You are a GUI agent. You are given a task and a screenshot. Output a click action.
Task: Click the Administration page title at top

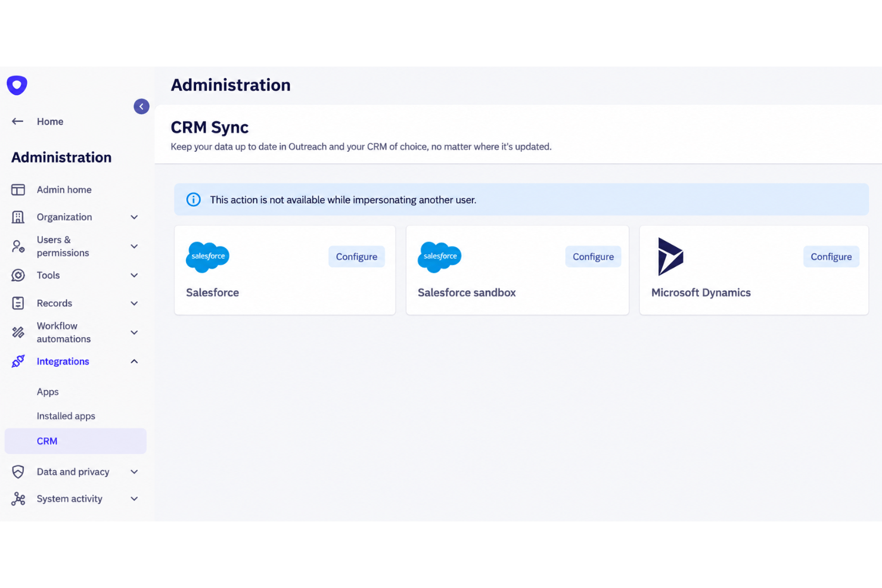231,85
